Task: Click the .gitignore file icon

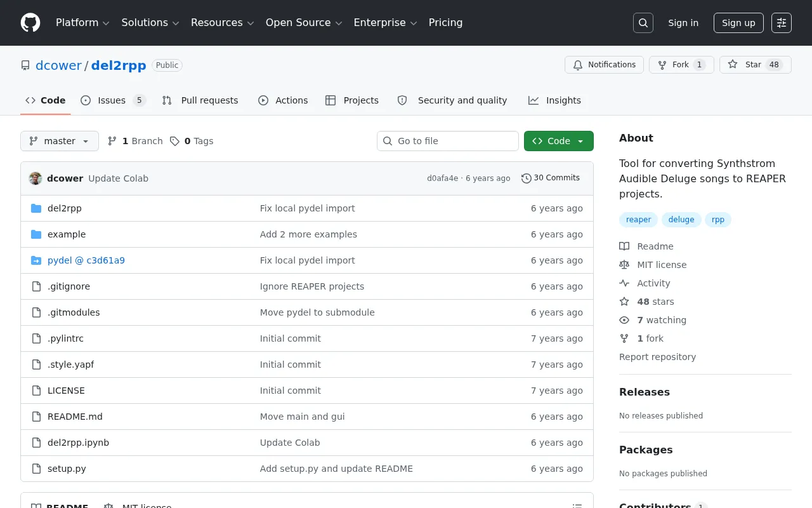Action: coord(36,286)
